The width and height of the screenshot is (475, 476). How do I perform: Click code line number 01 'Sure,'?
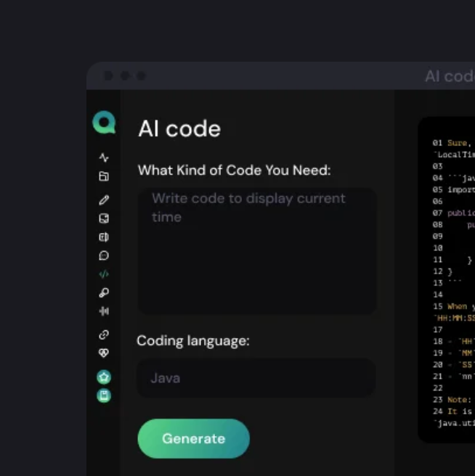click(x=452, y=143)
